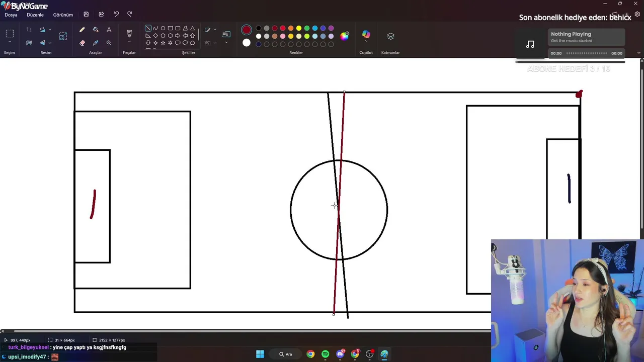Click the Save icon
Viewport: 644px width, 362px height.
[x=86, y=15]
